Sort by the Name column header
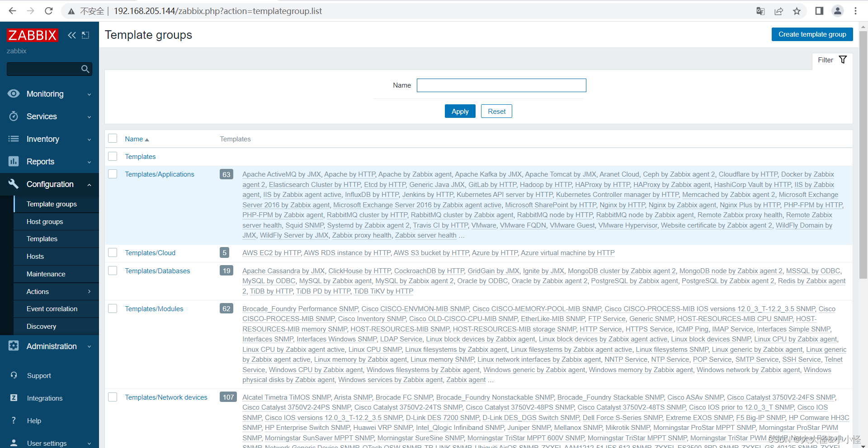 coord(137,139)
